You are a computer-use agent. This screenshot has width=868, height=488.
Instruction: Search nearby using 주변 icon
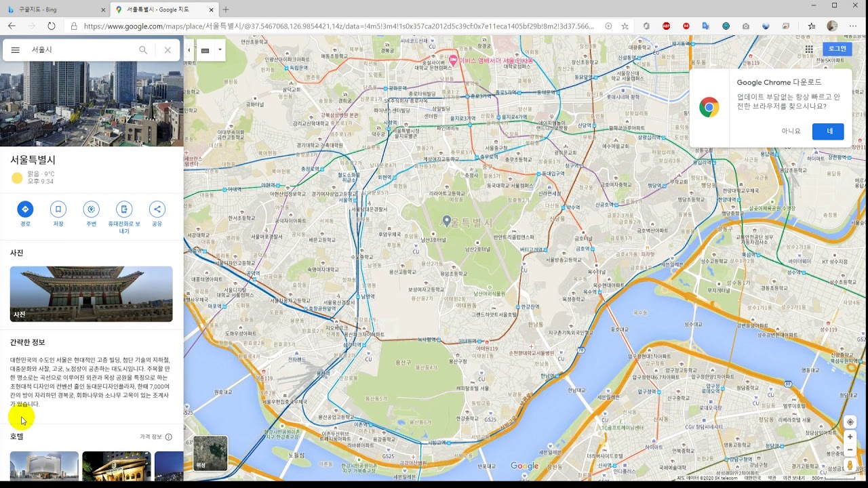pyautogui.click(x=91, y=209)
